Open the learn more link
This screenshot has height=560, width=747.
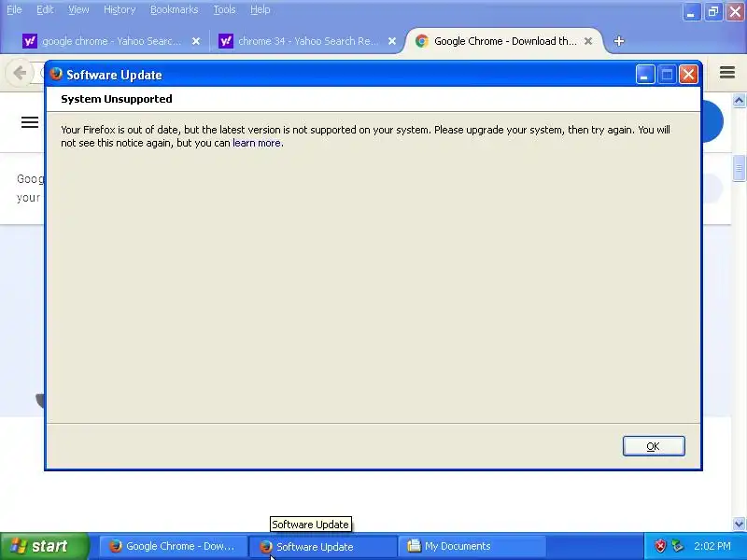click(257, 143)
